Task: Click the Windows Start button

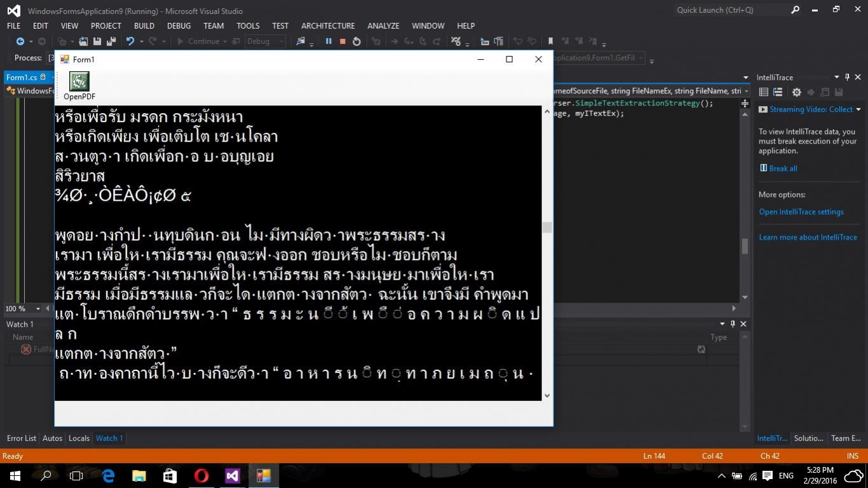Action: [x=15, y=475]
